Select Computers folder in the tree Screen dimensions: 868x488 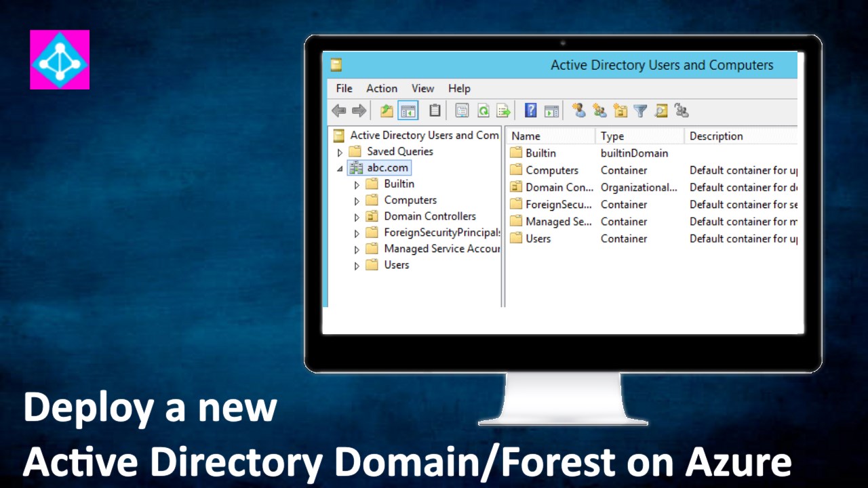click(401, 200)
